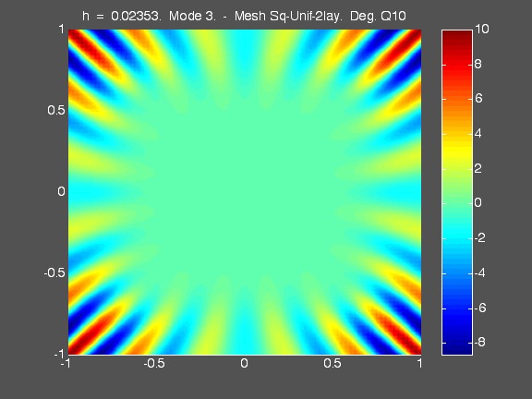The width and height of the screenshot is (532, 399).
Task: Click the y-axis tick label '-0.5'
Action: pyautogui.click(x=54, y=272)
